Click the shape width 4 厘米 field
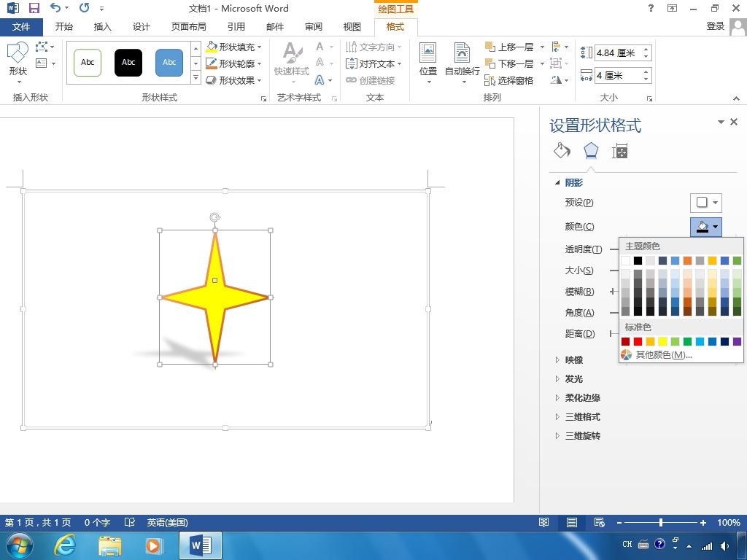 [x=619, y=75]
